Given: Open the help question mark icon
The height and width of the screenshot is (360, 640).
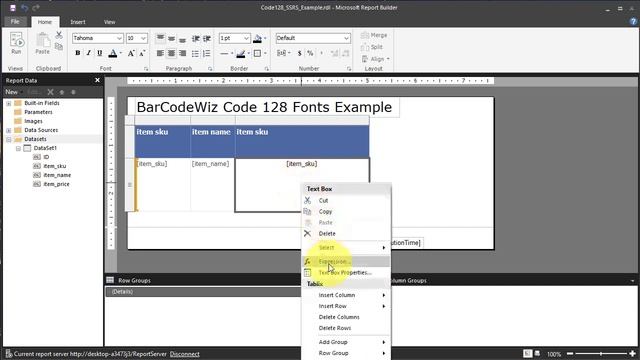Looking at the screenshot, I should pyautogui.click(x=633, y=22).
